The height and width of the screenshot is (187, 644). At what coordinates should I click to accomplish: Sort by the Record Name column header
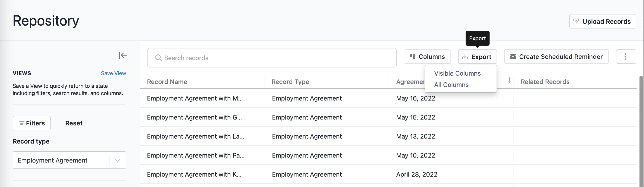pyautogui.click(x=167, y=82)
